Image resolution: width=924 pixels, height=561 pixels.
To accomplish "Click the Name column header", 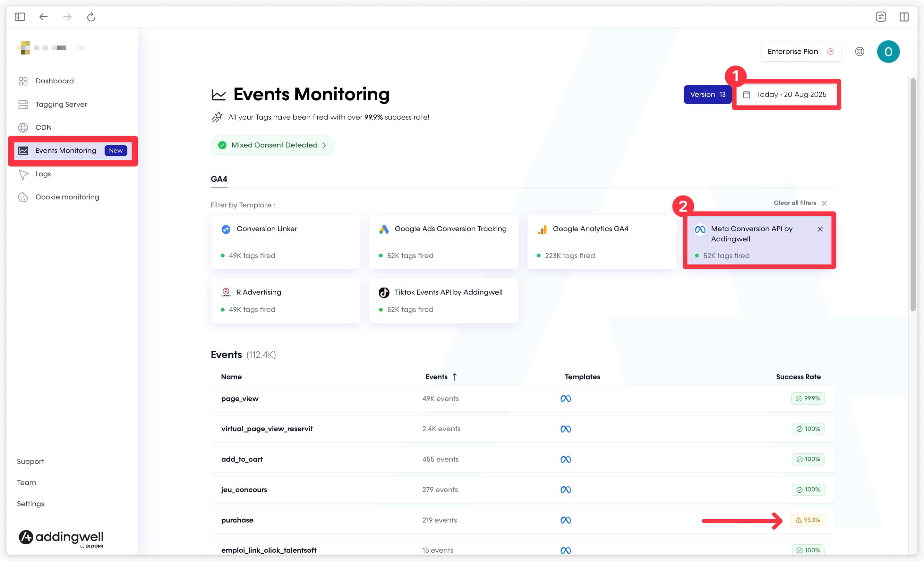I will 231,377.
